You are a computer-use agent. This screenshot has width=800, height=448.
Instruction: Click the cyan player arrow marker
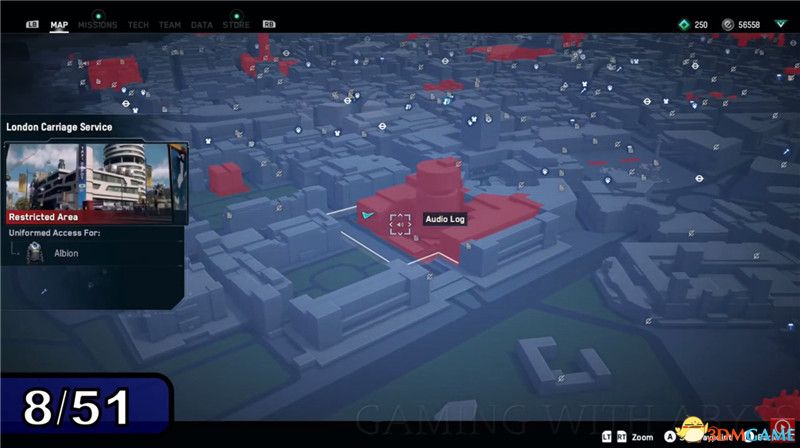368,215
